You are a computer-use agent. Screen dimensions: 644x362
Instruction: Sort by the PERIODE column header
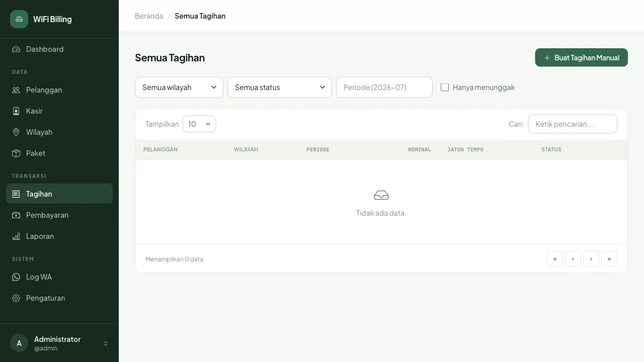(318, 150)
